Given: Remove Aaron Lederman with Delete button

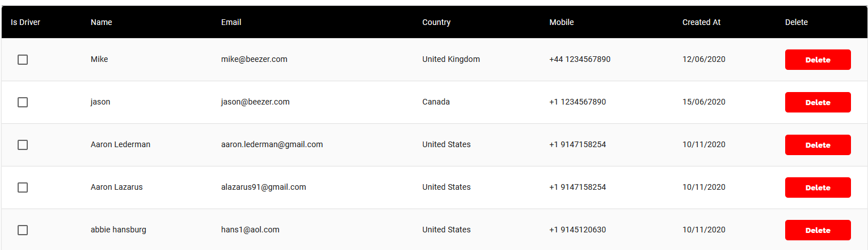Looking at the screenshot, I should 818,145.
